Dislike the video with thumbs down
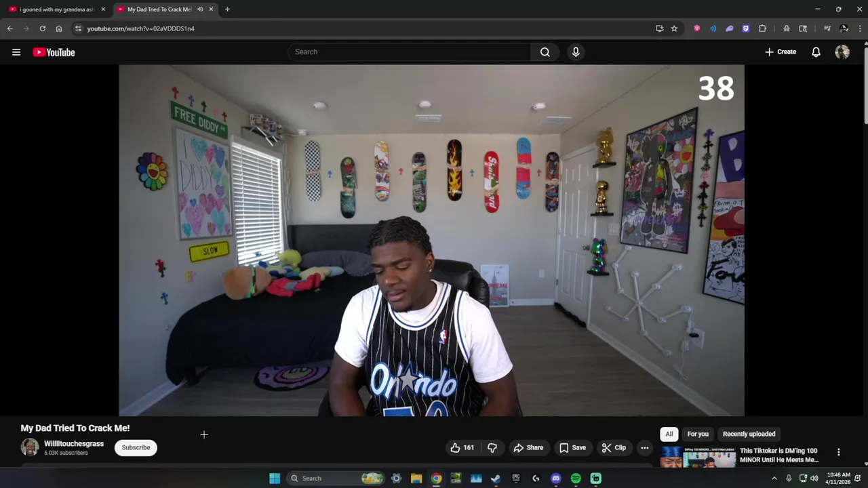Image resolution: width=868 pixels, height=488 pixels. pyautogui.click(x=492, y=448)
